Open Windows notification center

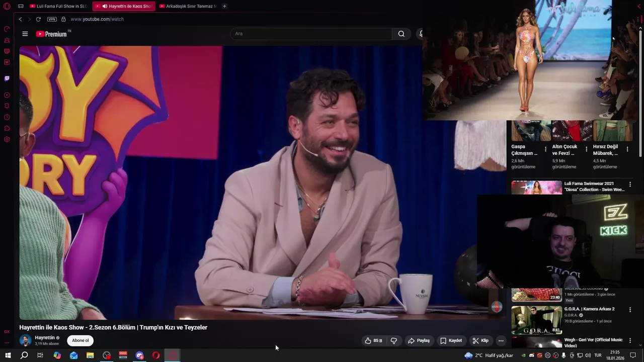[633, 355]
